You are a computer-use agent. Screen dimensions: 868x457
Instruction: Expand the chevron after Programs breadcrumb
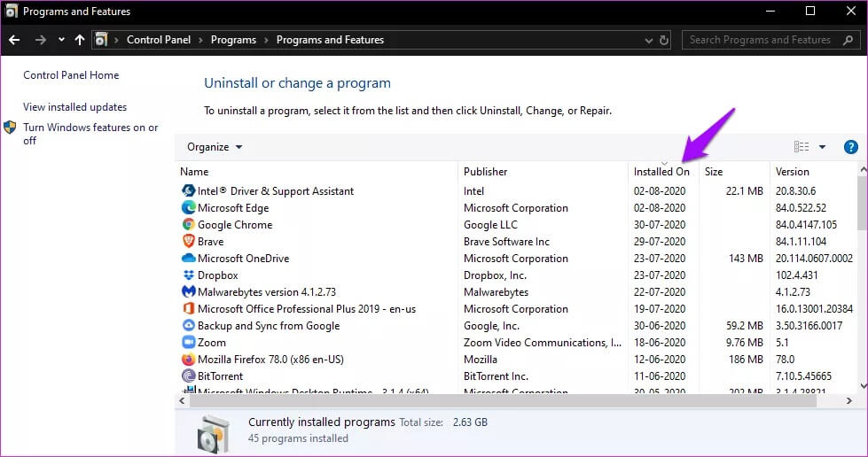[x=266, y=40]
